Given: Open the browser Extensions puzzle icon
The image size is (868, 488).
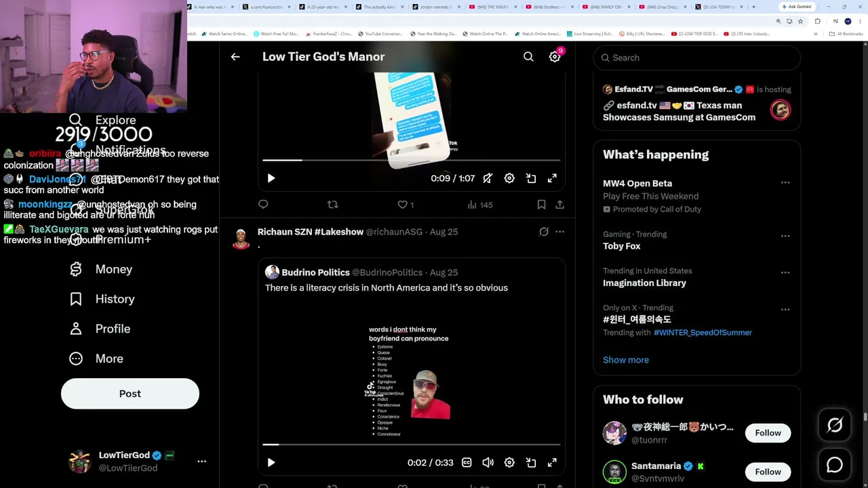Looking at the screenshot, I should (x=817, y=21).
